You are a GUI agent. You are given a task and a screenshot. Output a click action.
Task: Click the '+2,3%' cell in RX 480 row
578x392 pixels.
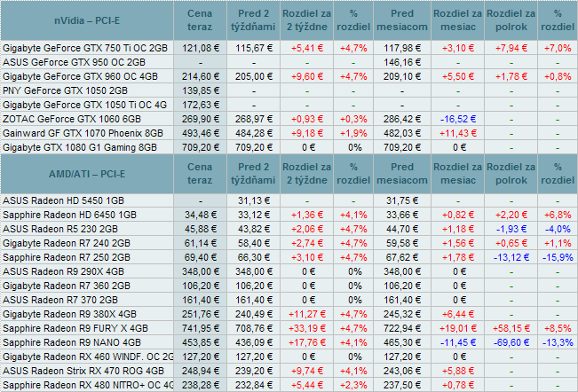(x=353, y=386)
